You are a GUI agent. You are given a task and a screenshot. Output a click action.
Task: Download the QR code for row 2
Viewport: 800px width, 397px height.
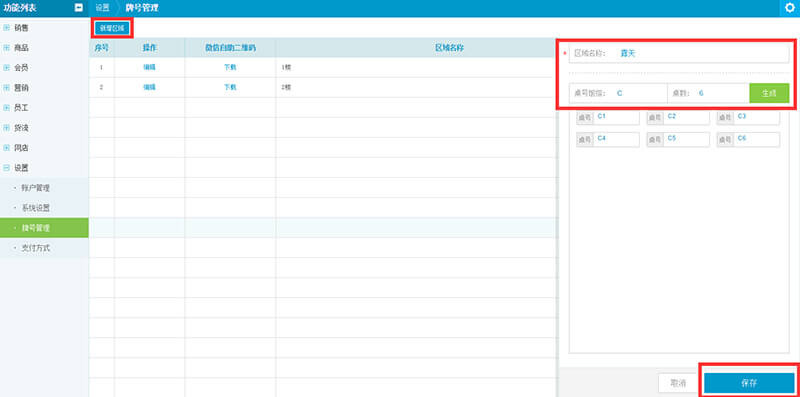pos(230,87)
